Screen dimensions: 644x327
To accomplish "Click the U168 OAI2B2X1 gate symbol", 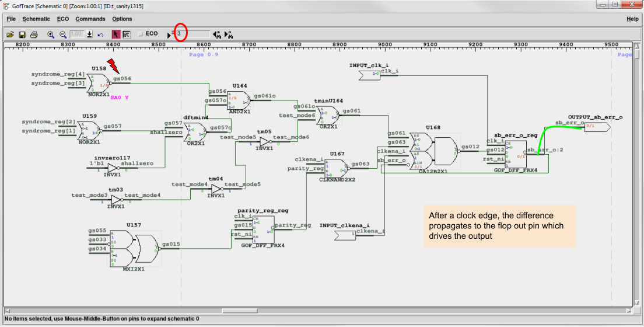I will point(435,151).
